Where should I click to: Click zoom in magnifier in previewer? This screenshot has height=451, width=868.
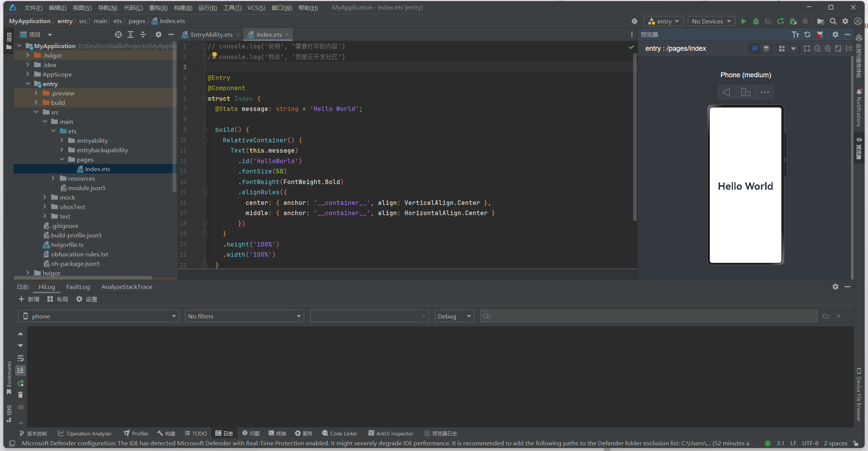[x=828, y=48]
